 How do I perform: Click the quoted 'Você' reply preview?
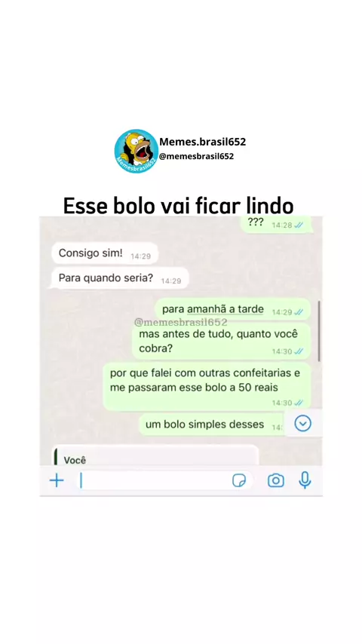pos(155,456)
